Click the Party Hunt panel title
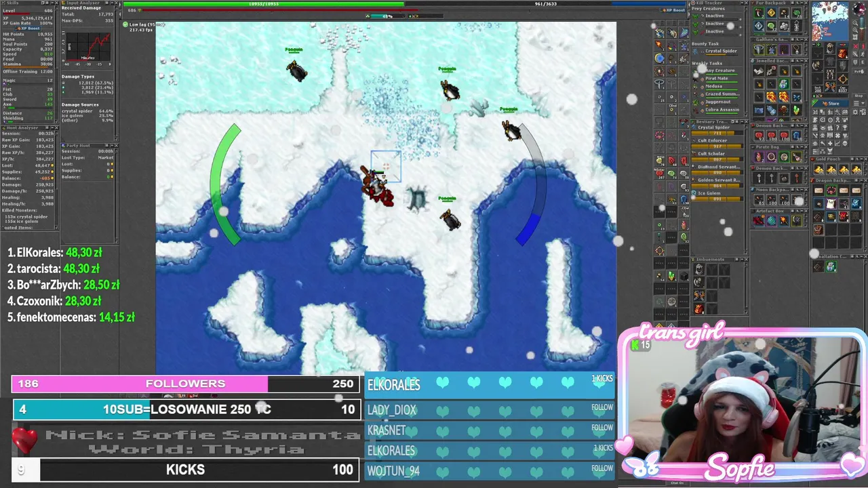 coord(79,146)
